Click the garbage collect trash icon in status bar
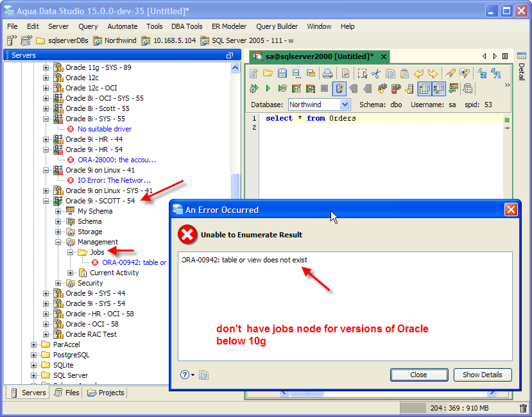532x417 pixels. (524, 408)
